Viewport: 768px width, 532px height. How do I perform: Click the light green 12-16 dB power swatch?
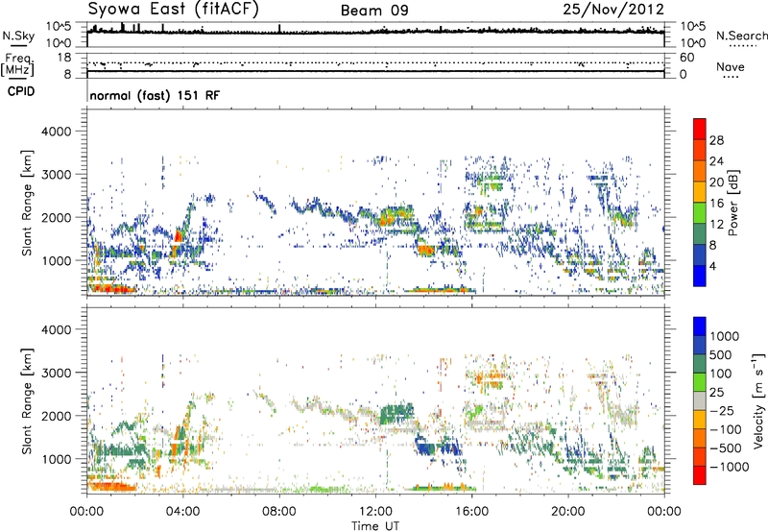700,212
